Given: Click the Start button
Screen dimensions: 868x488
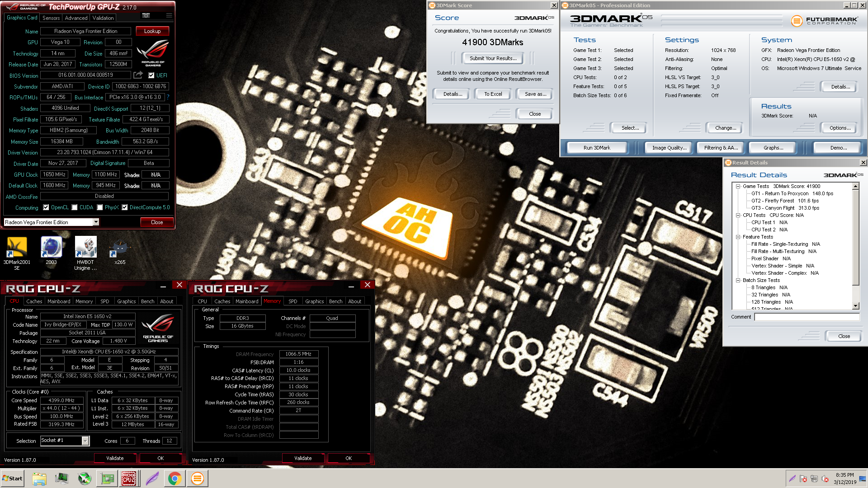Looking at the screenshot, I should click(x=12, y=479).
